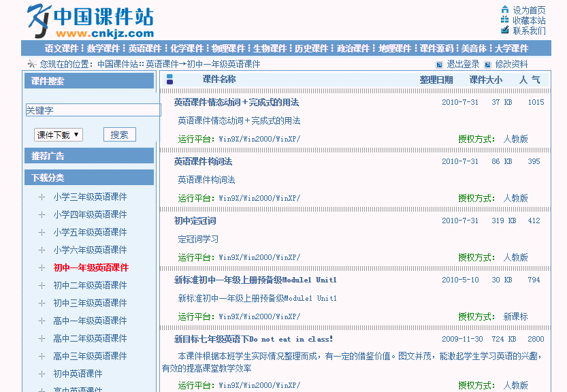
Task: Click the 修改资料 link
Action: (511, 65)
